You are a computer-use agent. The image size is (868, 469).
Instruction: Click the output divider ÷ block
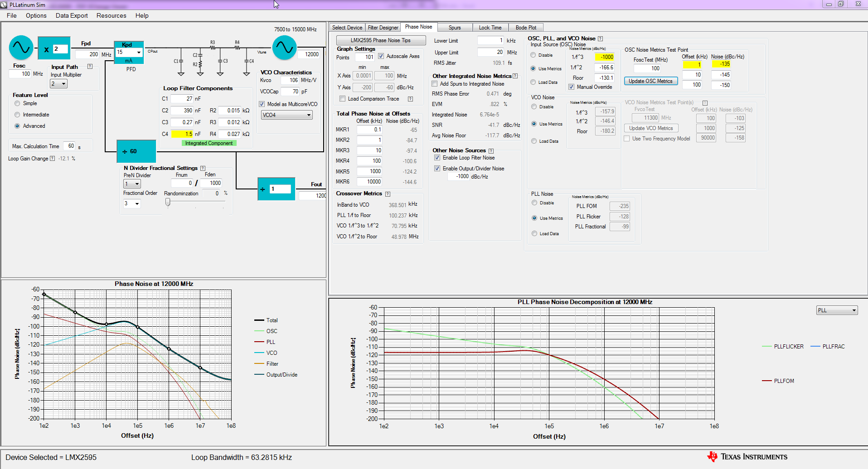tap(276, 189)
